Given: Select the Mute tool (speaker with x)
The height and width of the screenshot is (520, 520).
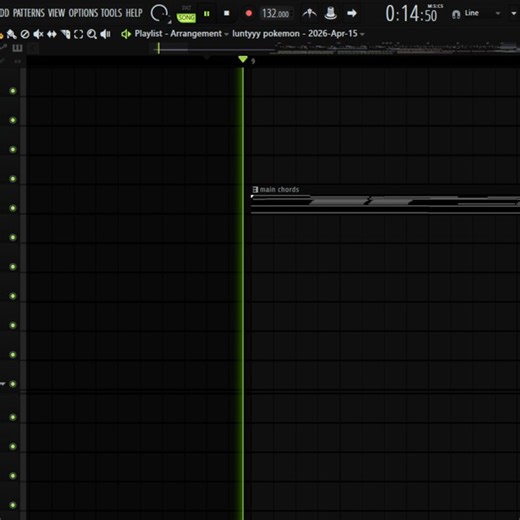Looking at the screenshot, I should point(38,34).
